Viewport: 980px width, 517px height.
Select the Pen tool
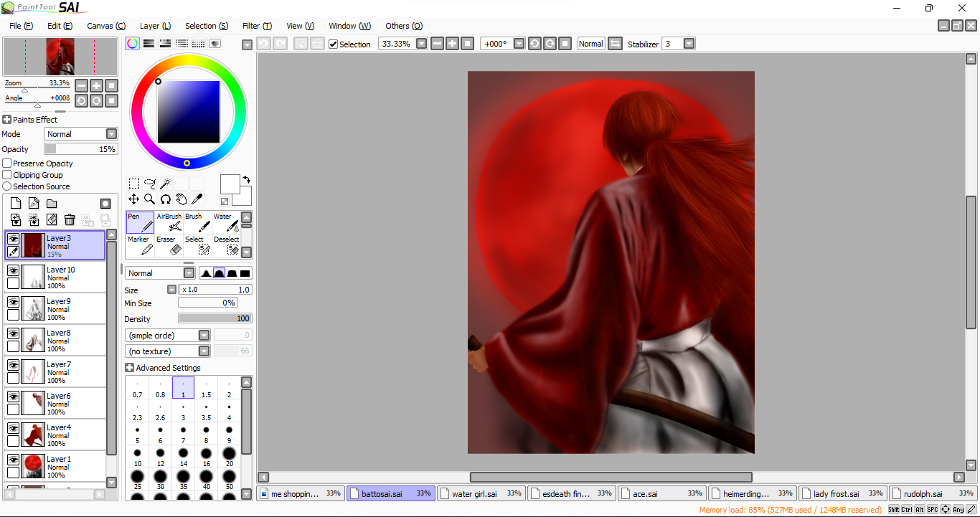tap(140, 222)
